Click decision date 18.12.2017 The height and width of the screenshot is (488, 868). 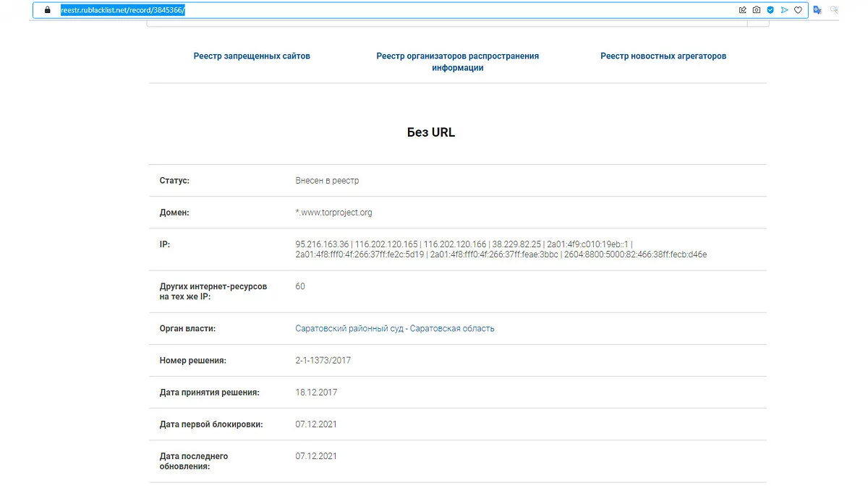[316, 392]
